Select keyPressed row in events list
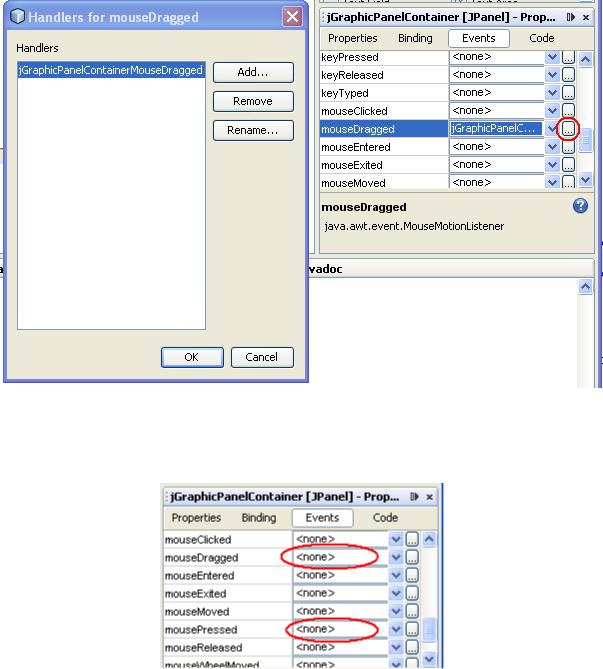The image size is (603, 669). tap(384, 57)
